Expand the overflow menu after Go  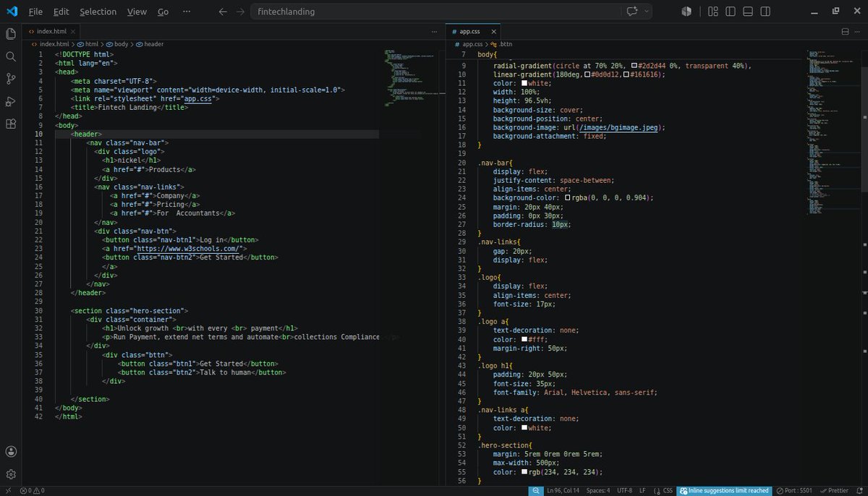(187, 12)
